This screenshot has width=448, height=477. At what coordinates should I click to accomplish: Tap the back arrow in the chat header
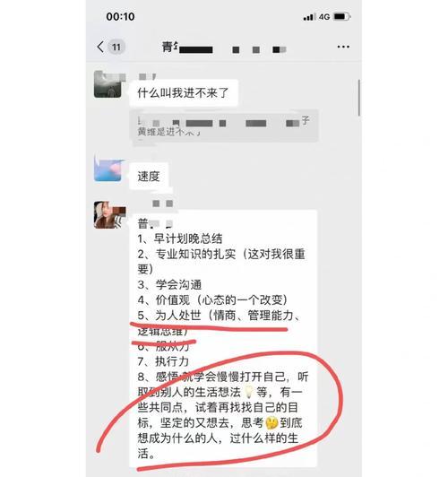(x=100, y=47)
